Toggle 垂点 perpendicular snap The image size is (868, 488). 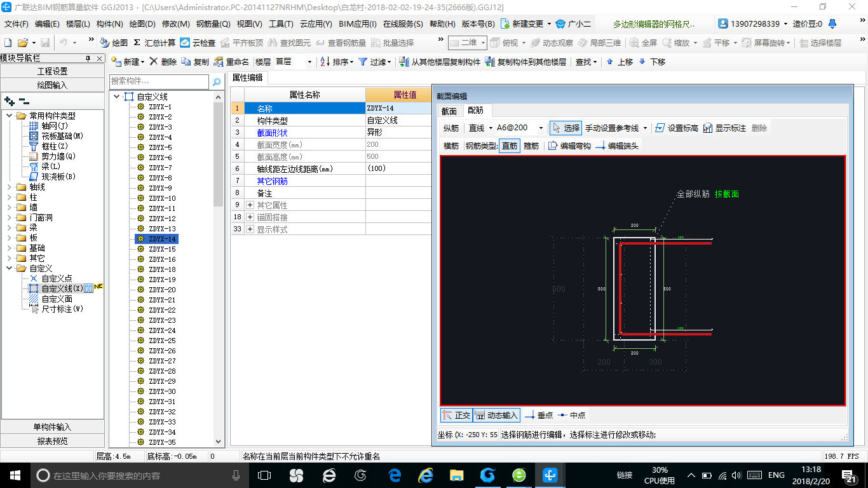pos(539,415)
